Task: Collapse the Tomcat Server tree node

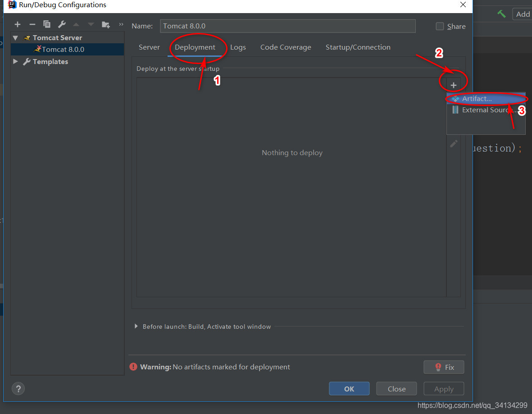Action: point(15,38)
